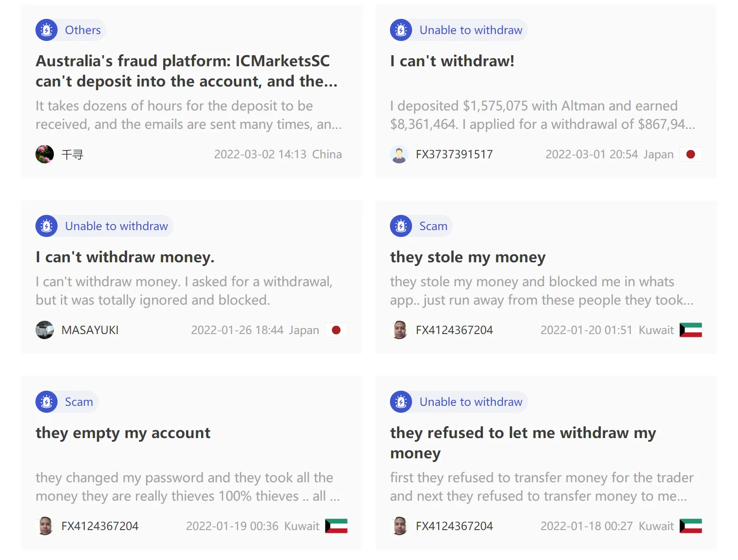Click alert icon on "they empty my account" card
Screen dimensions: 738x560
[x=46, y=402]
